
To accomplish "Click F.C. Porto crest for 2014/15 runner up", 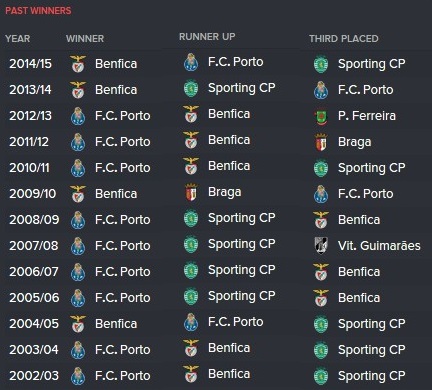I will 191,62.
